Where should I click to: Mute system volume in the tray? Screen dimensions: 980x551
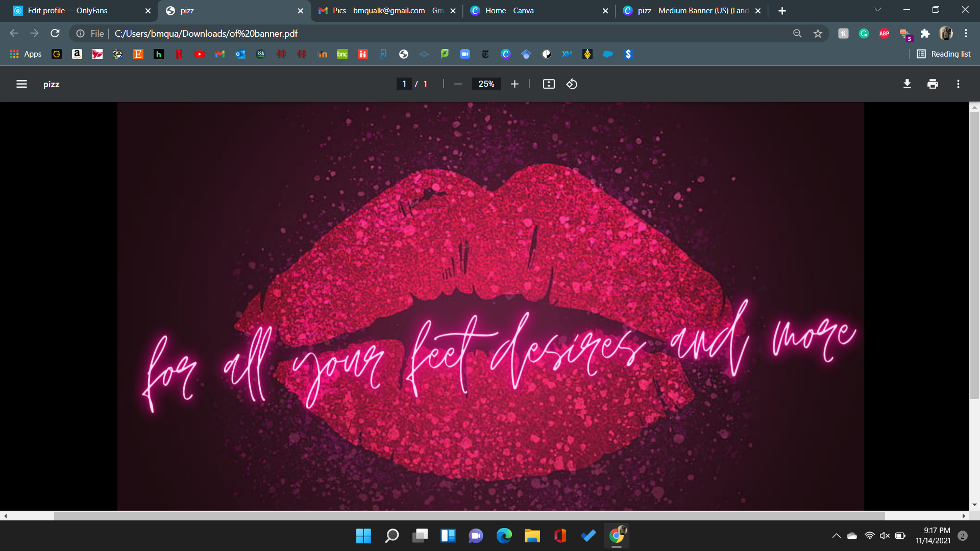click(885, 536)
